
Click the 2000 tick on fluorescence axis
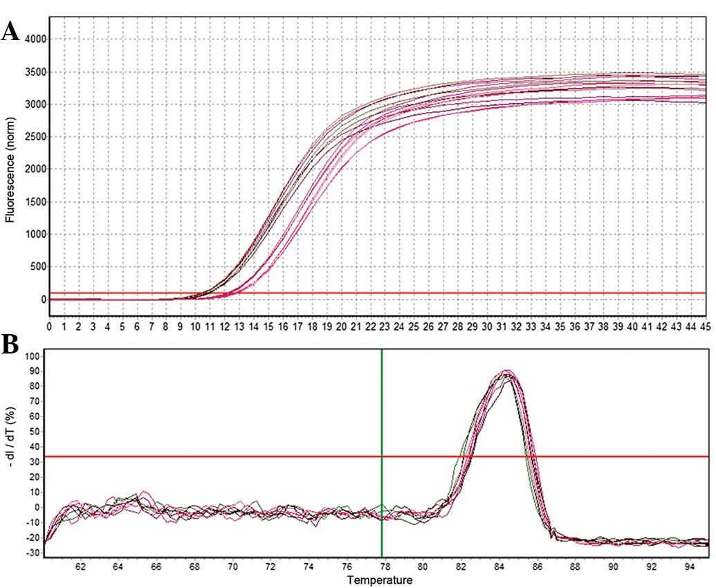34,169
